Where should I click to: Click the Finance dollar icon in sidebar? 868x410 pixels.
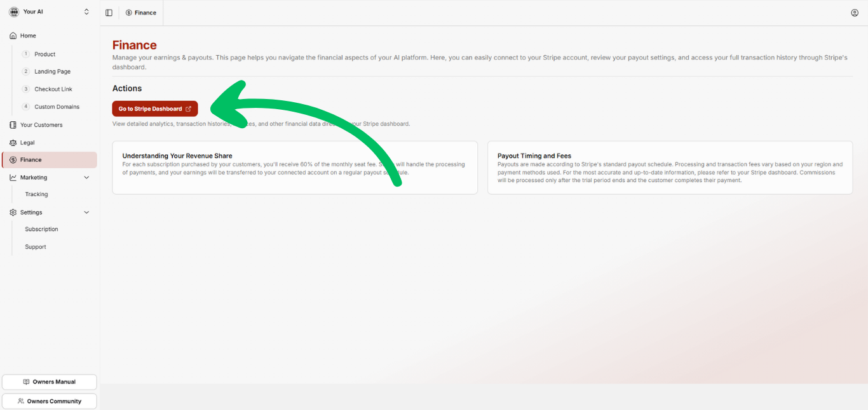pyautogui.click(x=13, y=160)
